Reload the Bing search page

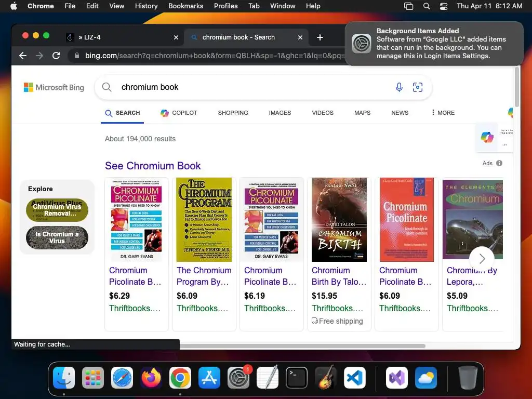[56, 56]
